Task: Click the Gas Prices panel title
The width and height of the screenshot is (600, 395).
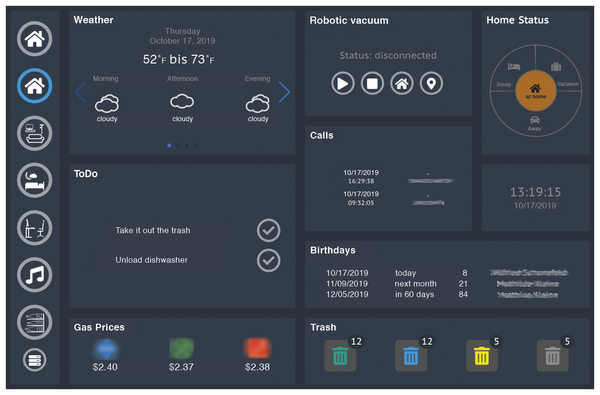Action: 99,327
